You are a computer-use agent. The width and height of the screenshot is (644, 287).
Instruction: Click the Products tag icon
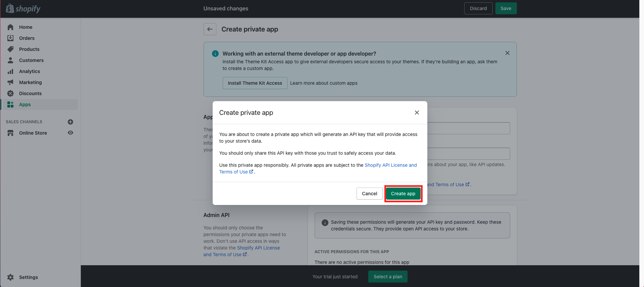point(10,49)
